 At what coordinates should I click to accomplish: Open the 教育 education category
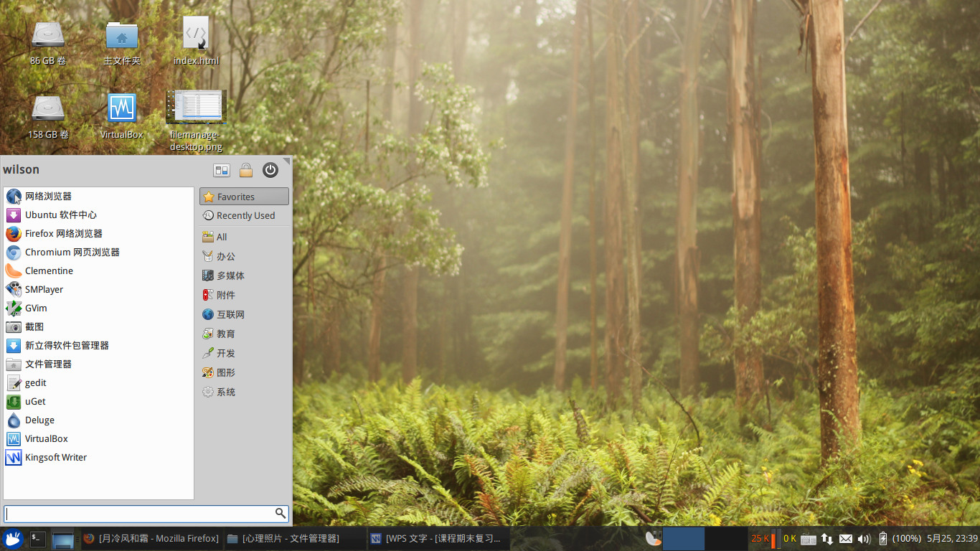tap(244, 334)
